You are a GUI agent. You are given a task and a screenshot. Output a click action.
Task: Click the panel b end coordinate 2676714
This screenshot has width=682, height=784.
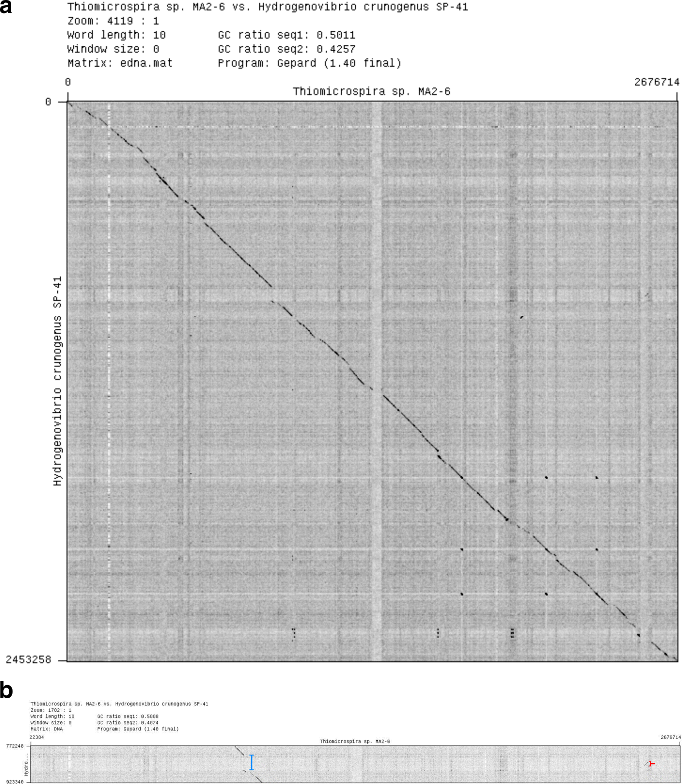671,737
